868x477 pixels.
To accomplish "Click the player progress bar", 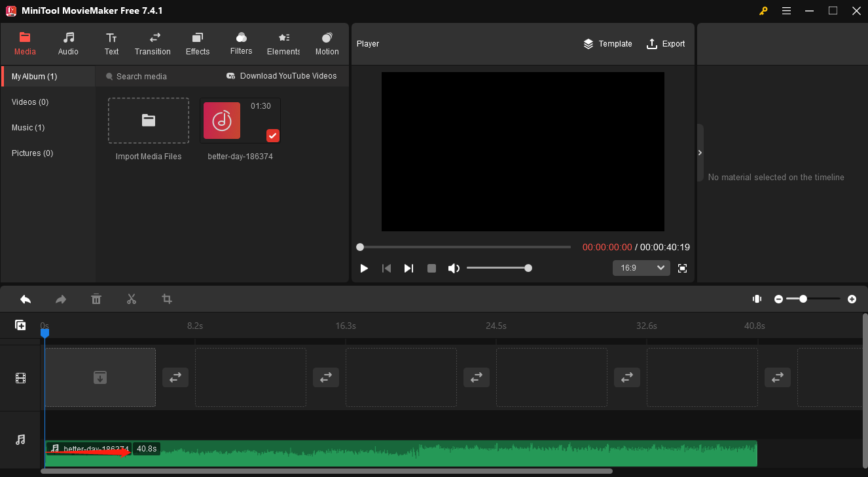I will 465,247.
